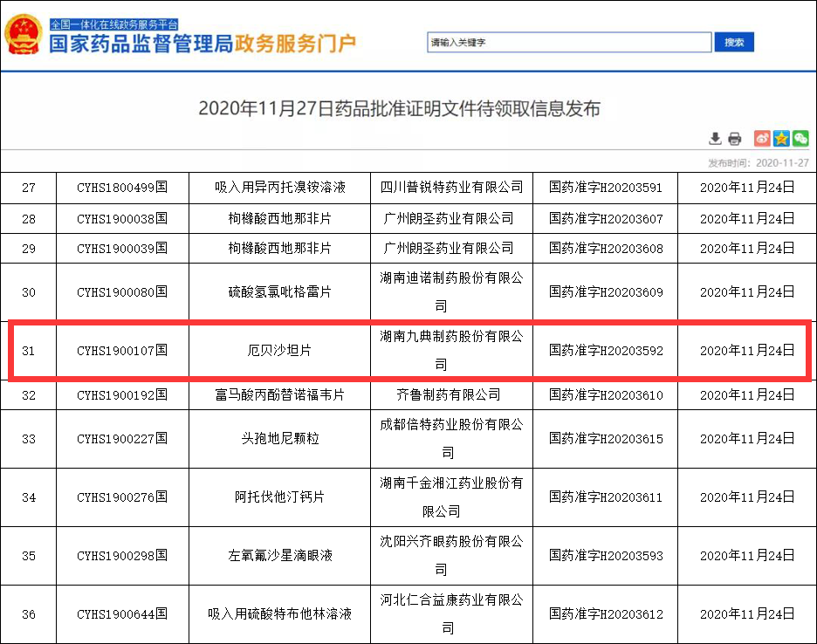Click row number 31
This screenshot has width=817, height=644.
29,351
